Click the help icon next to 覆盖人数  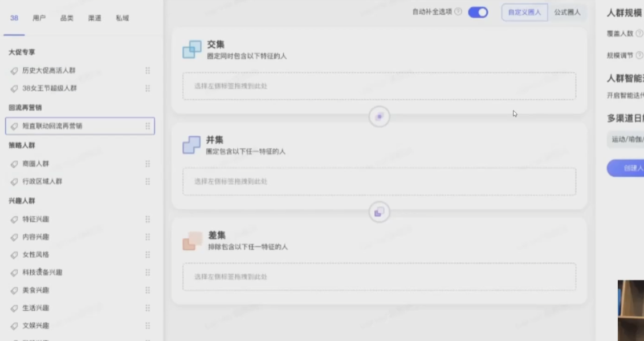[639, 34]
